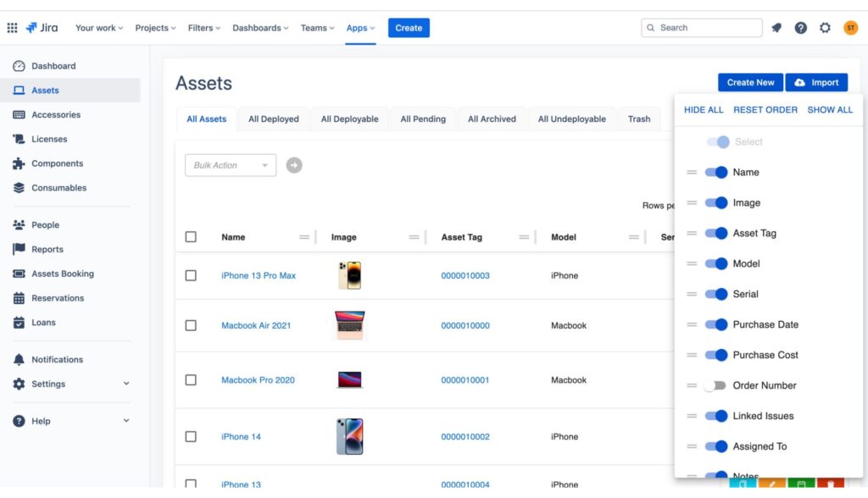The width and height of the screenshot is (868, 498).
Task: Click the People icon in the sidebar
Action: [x=19, y=224]
